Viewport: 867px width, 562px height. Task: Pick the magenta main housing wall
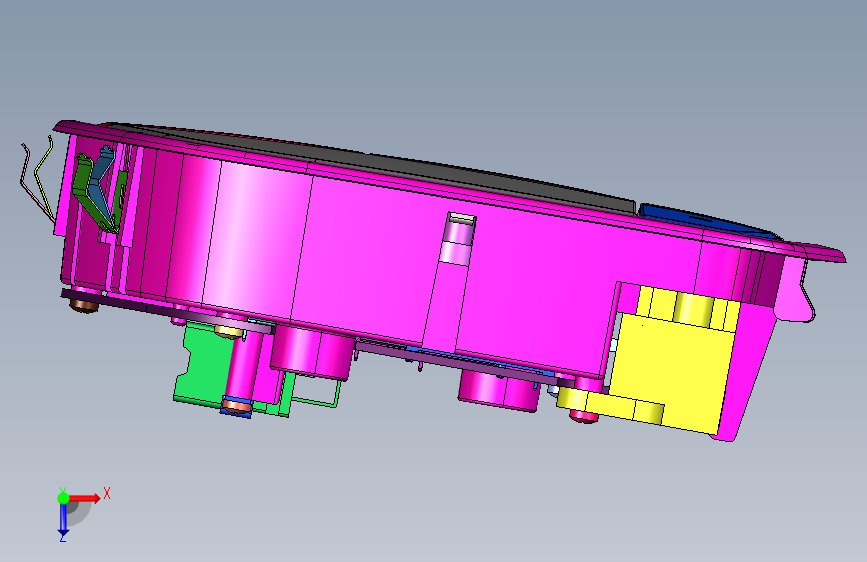[376, 260]
